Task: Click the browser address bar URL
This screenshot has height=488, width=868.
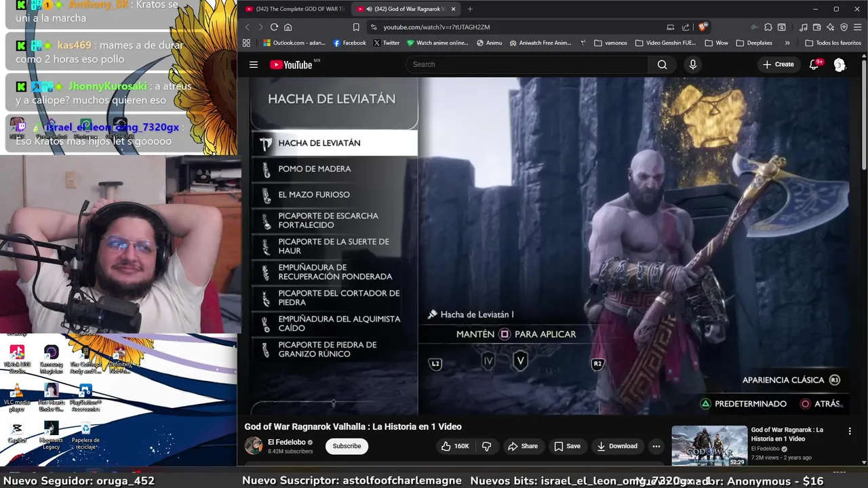Action: 436,27
